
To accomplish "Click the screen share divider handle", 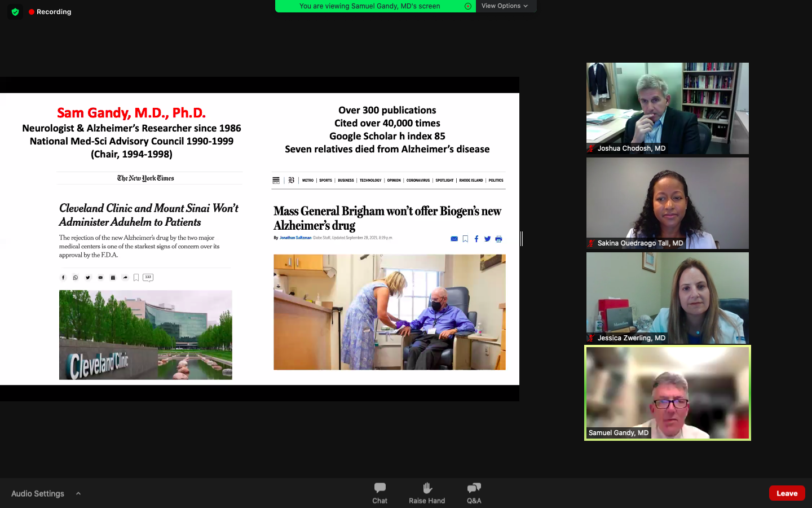I will coord(522,239).
